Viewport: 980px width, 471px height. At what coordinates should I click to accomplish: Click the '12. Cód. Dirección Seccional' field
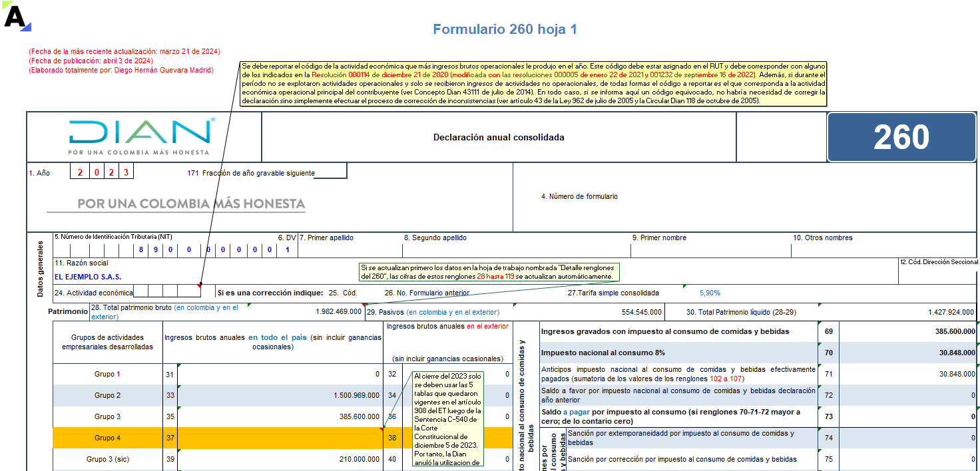[939, 271]
